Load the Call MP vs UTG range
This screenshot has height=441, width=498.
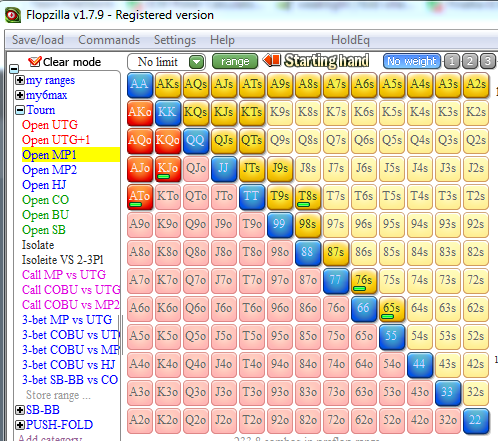point(64,275)
